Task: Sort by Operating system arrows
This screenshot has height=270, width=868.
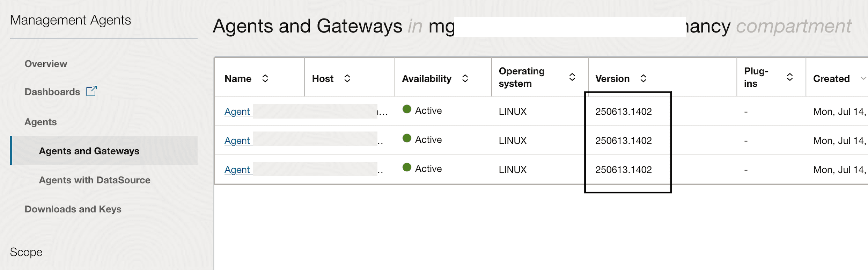Action: [x=572, y=77]
